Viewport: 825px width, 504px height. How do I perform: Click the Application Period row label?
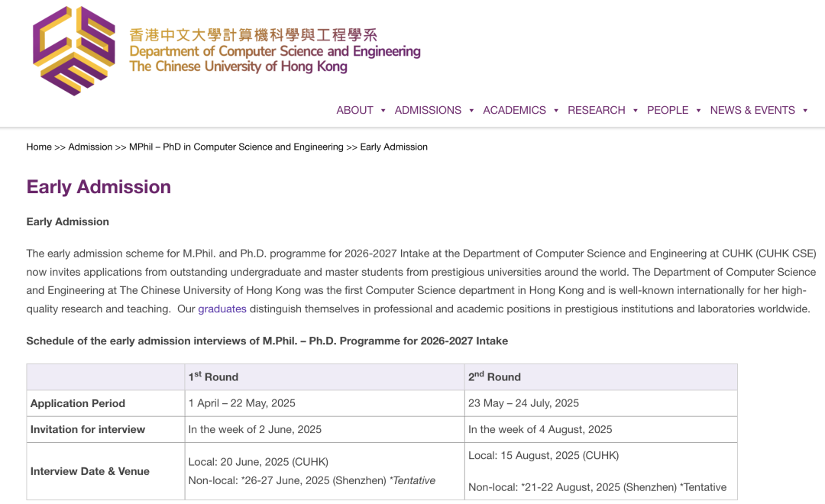pos(78,403)
